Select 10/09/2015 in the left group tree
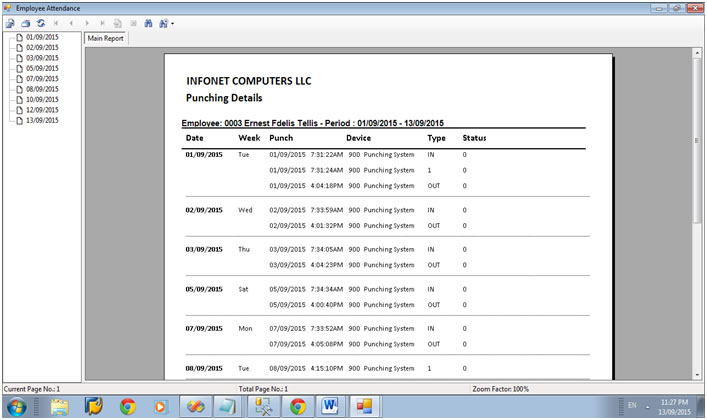 [42, 99]
